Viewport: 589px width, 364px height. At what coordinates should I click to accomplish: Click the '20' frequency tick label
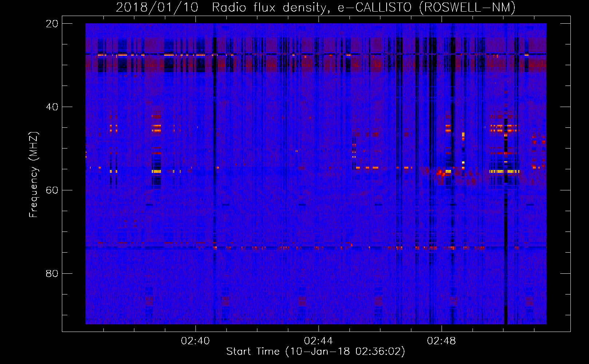coord(52,24)
